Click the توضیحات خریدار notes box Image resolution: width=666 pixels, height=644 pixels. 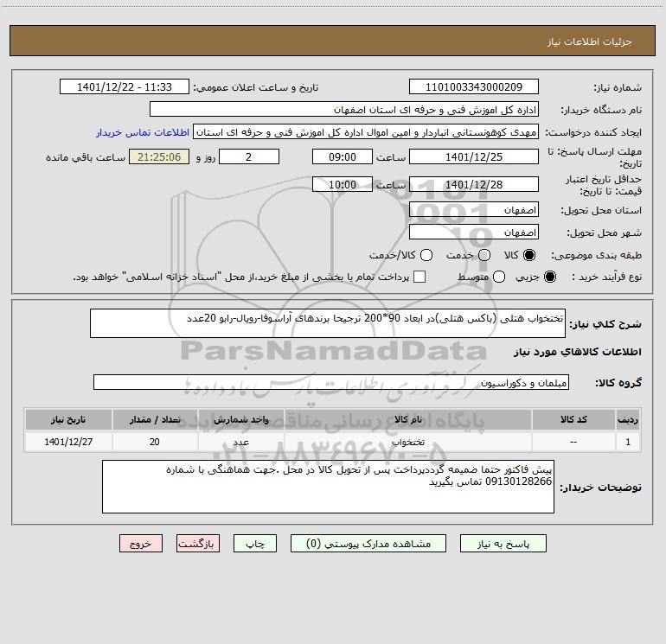328,487
